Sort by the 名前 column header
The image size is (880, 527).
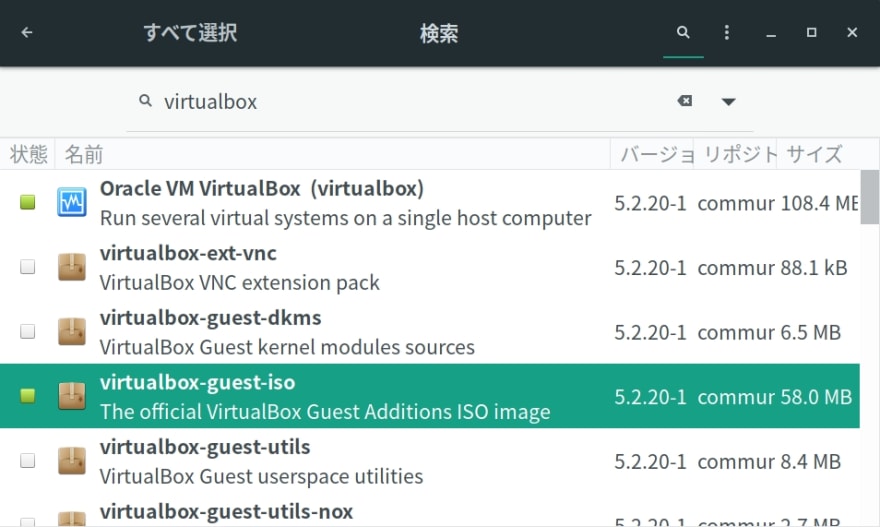pos(332,154)
